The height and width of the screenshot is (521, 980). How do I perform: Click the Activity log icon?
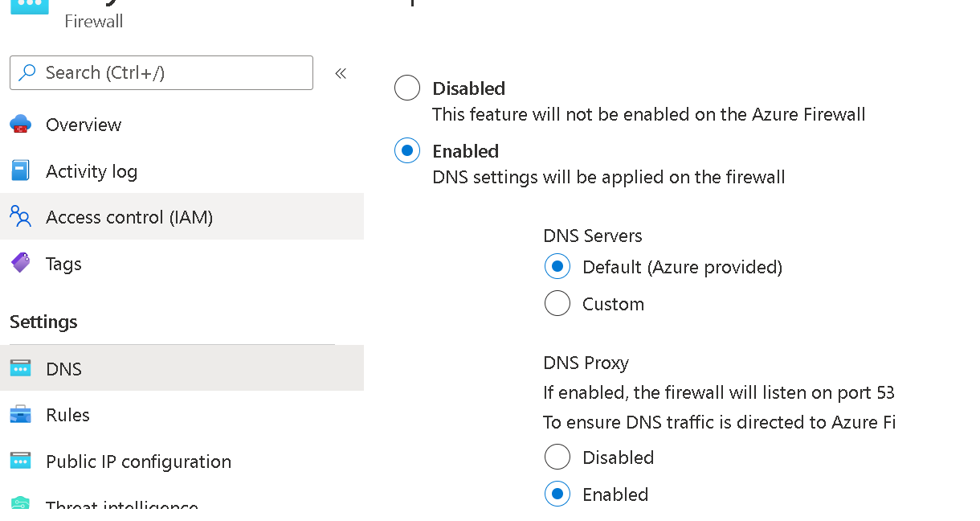tap(20, 170)
